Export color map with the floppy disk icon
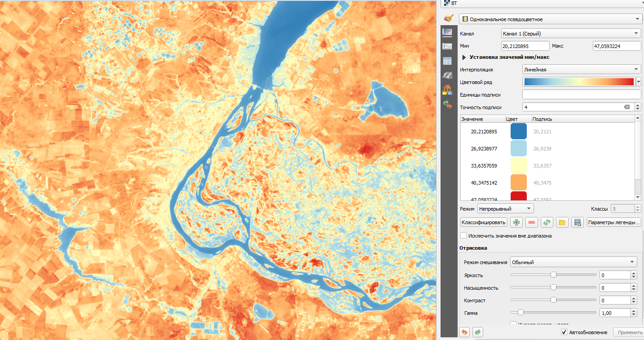Screen dimensions: 644x340 pos(578,222)
